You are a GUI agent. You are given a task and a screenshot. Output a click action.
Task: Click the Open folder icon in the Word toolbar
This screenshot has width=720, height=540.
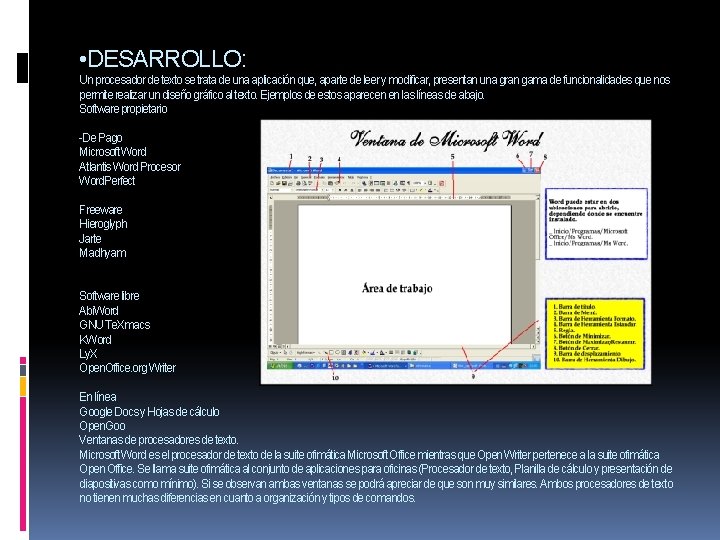coord(278,183)
